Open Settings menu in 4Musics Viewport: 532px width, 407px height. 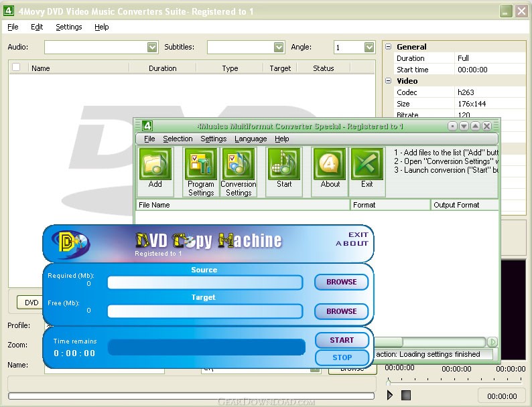point(214,139)
